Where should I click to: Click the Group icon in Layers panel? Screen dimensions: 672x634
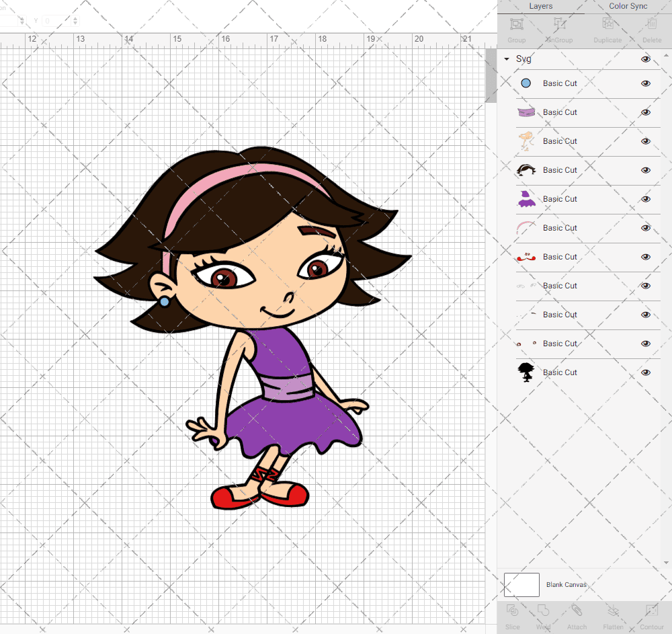click(516, 29)
